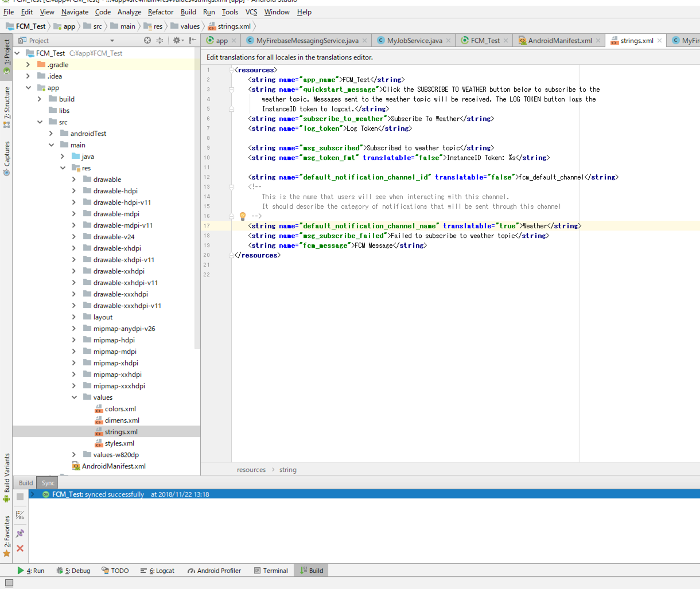The height and width of the screenshot is (589, 700).
Task: Open the File menu
Action: 9,11
